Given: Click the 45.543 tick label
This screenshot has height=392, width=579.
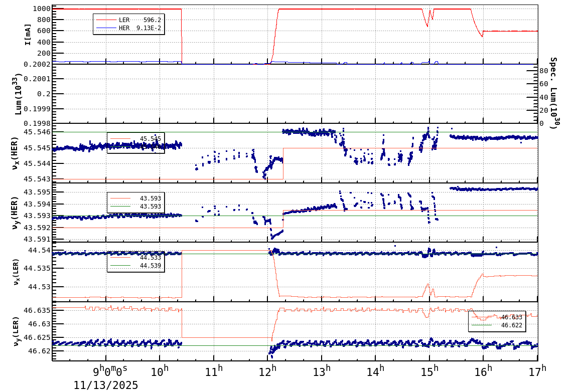Looking at the screenshot, I should point(37,179).
